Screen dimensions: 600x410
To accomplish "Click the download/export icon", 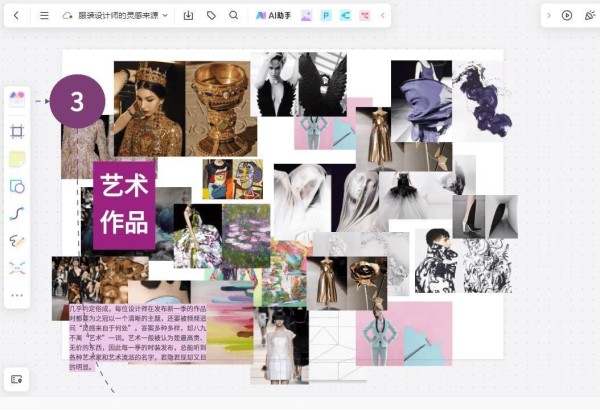I will [188, 16].
